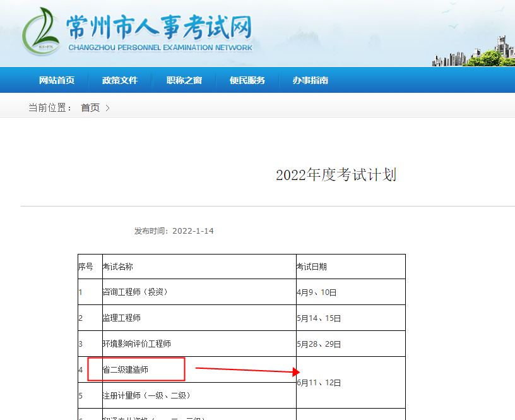The height and width of the screenshot is (420, 515).
Task: Open the 办事指南 menu item
Action: (x=310, y=80)
